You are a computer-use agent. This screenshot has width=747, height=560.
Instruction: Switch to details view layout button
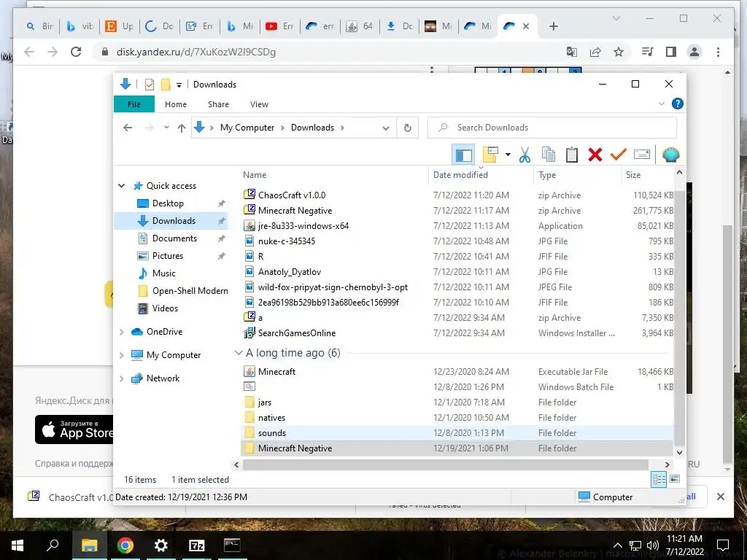click(x=659, y=479)
